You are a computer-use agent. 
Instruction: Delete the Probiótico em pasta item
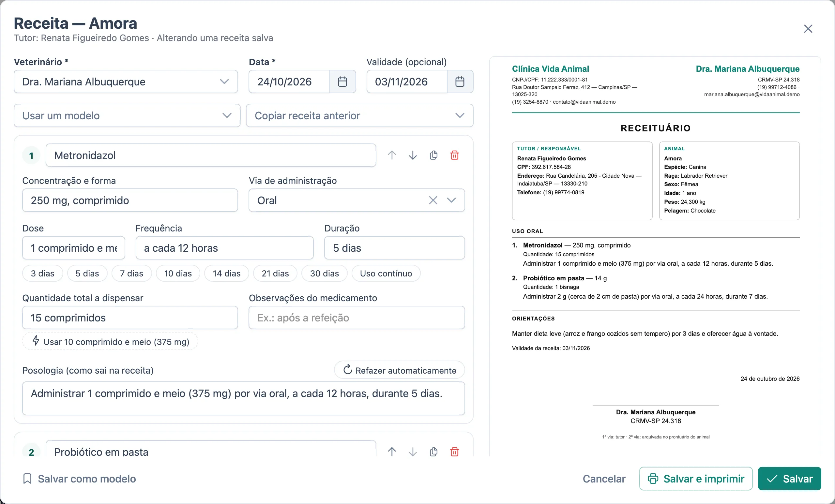[454, 452]
